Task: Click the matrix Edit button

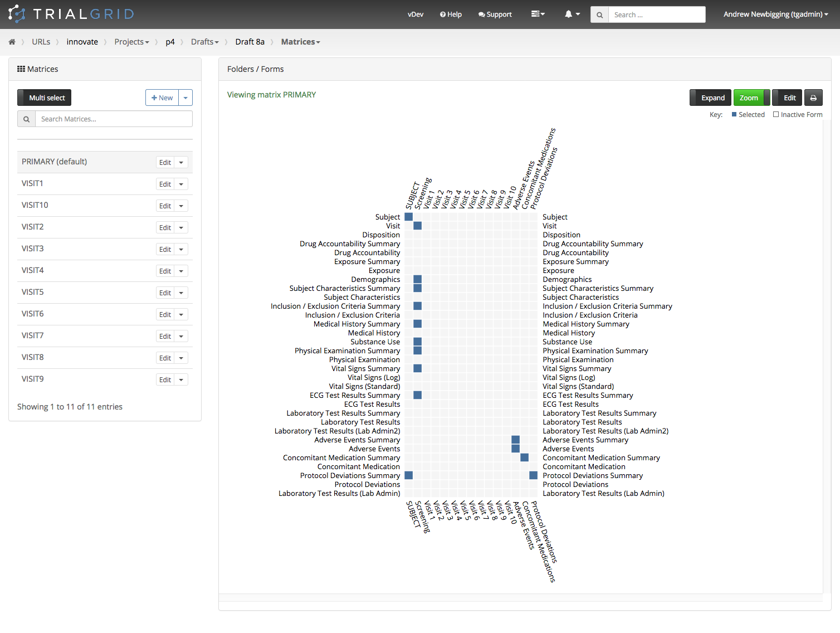Action: point(787,98)
